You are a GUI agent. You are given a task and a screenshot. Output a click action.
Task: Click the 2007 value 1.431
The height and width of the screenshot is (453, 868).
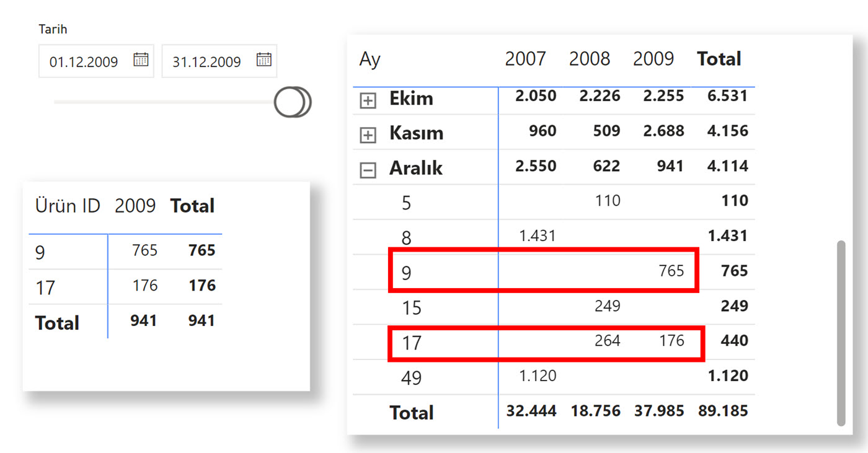(537, 235)
